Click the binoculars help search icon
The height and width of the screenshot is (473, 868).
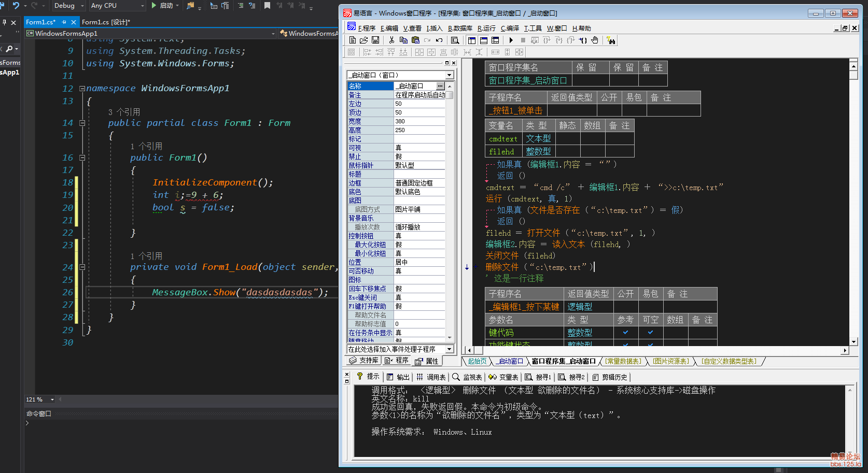tap(611, 40)
